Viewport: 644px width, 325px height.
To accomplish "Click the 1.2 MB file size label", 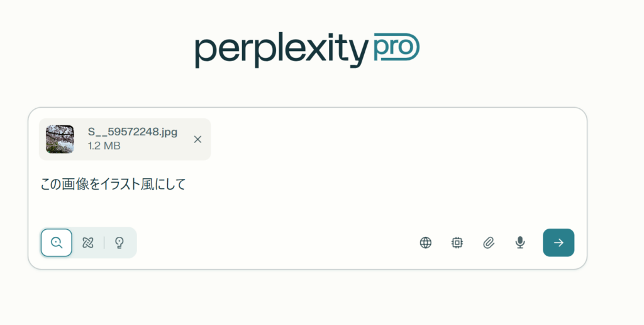I will click(x=104, y=145).
